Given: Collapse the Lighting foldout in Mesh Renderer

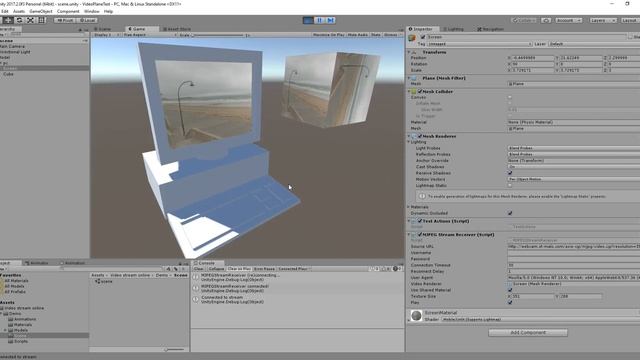Looking at the screenshot, I should point(409,142).
